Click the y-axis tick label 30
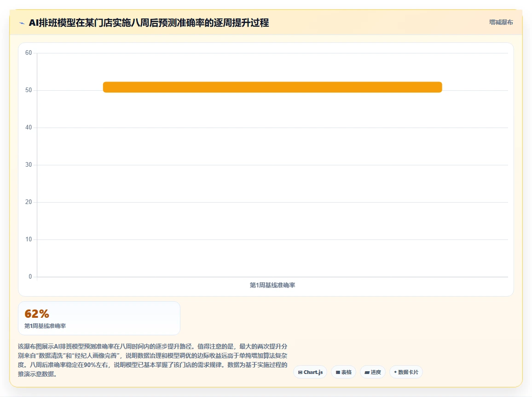This screenshot has width=532, height=397. tap(29, 165)
